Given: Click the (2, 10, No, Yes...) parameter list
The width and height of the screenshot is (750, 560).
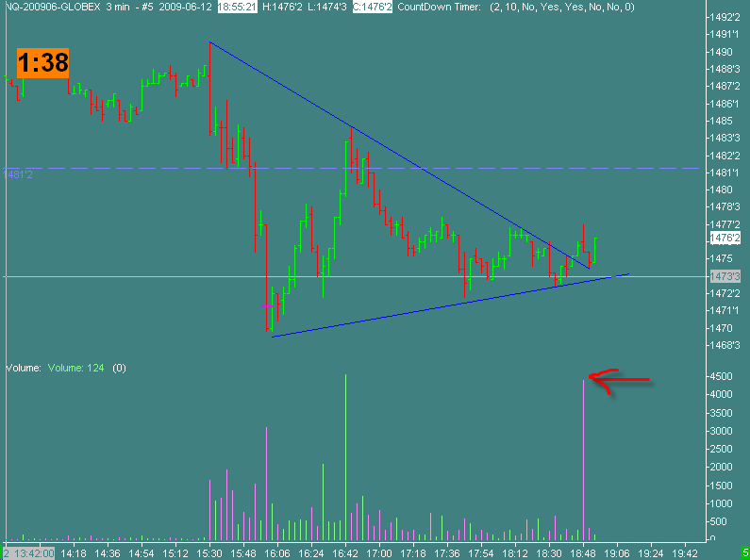Looking at the screenshot, I should pyautogui.click(x=564, y=8).
